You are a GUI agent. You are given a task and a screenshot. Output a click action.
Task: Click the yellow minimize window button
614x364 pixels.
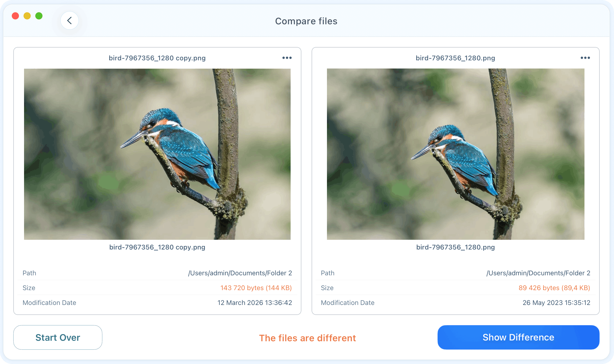(x=27, y=16)
